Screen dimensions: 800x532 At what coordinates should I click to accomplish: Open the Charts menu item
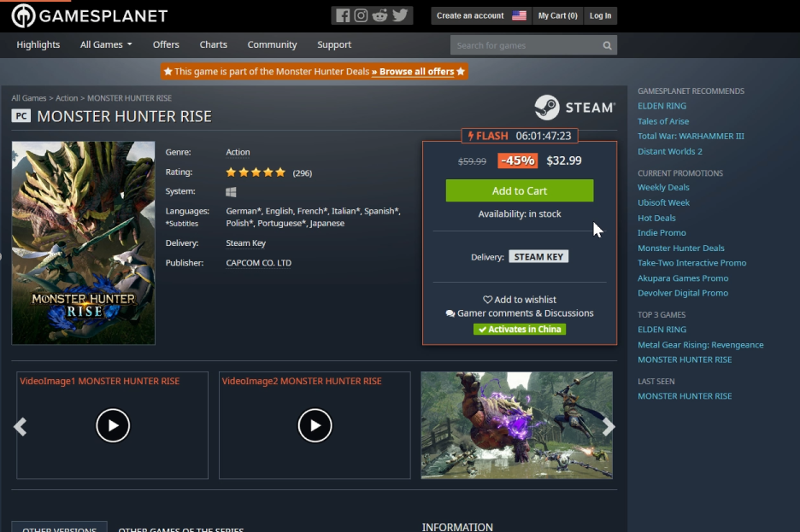pyautogui.click(x=214, y=45)
